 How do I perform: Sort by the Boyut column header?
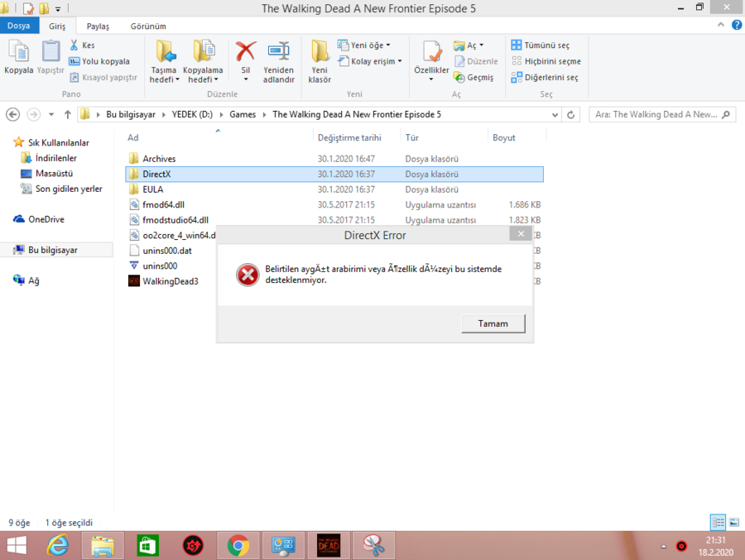click(503, 138)
